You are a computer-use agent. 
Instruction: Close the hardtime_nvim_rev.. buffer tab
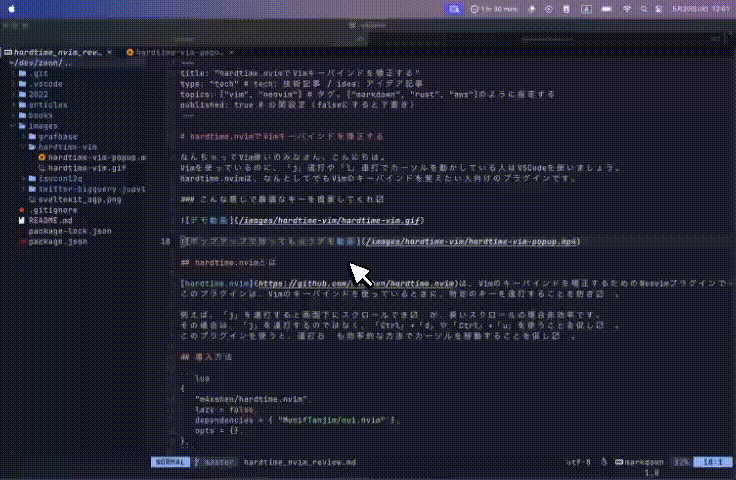(x=109, y=53)
